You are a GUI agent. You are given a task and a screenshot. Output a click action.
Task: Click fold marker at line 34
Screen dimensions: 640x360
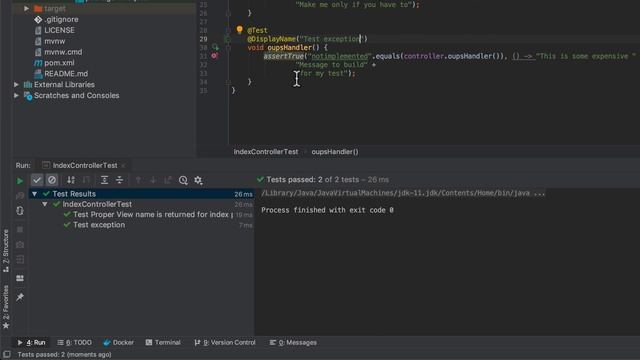[x=228, y=82]
